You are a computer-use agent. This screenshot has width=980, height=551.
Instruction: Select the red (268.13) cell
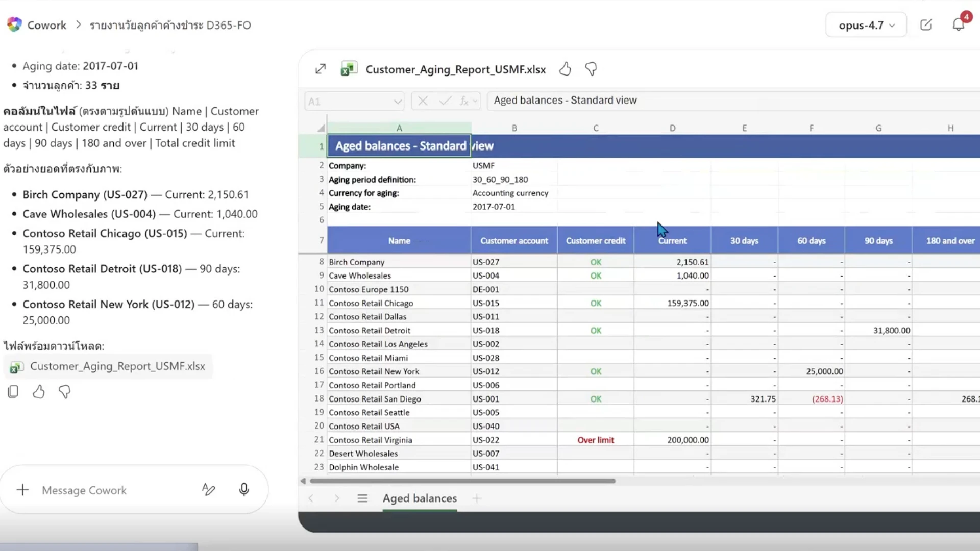[x=812, y=399]
